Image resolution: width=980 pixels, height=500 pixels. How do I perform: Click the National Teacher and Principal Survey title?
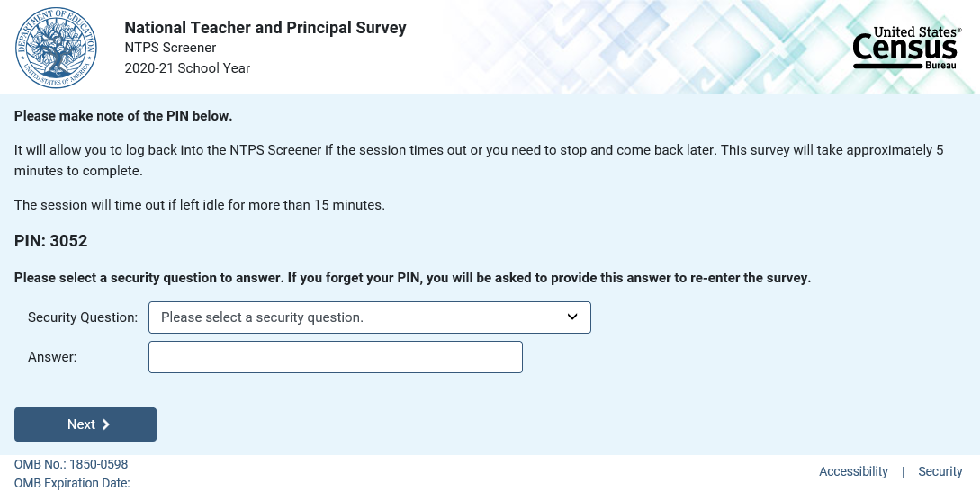coord(265,28)
